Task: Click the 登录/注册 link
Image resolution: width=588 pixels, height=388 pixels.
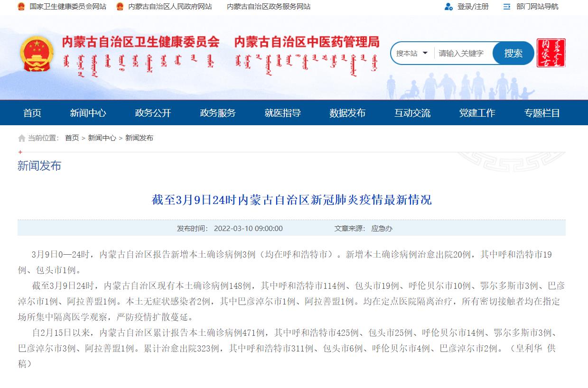Action: 473,7
